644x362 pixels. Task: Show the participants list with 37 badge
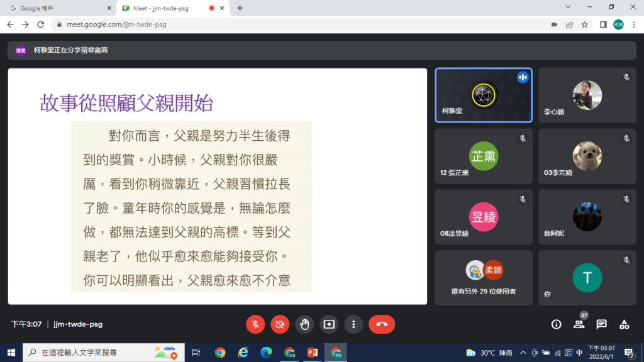579,324
